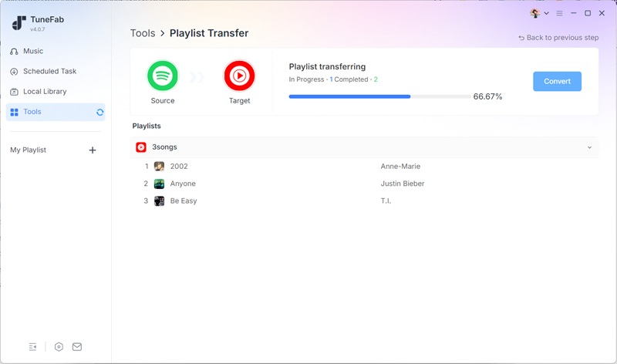Click album thumbnail for Be Easy
Image resolution: width=617 pixels, height=364 pixels.
pyautogui.click(x=159, y=201)
